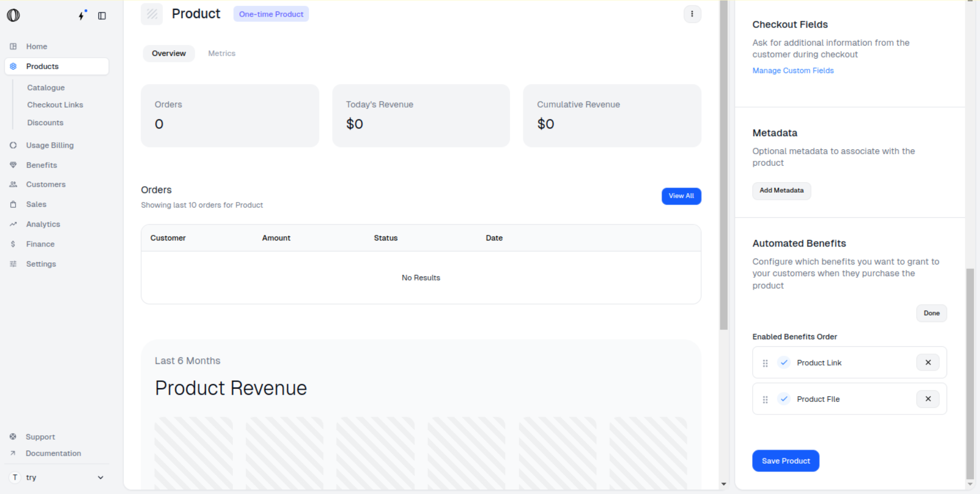Toggle the Product Link checkmark
980x494 pixels.
click(784, 362)
